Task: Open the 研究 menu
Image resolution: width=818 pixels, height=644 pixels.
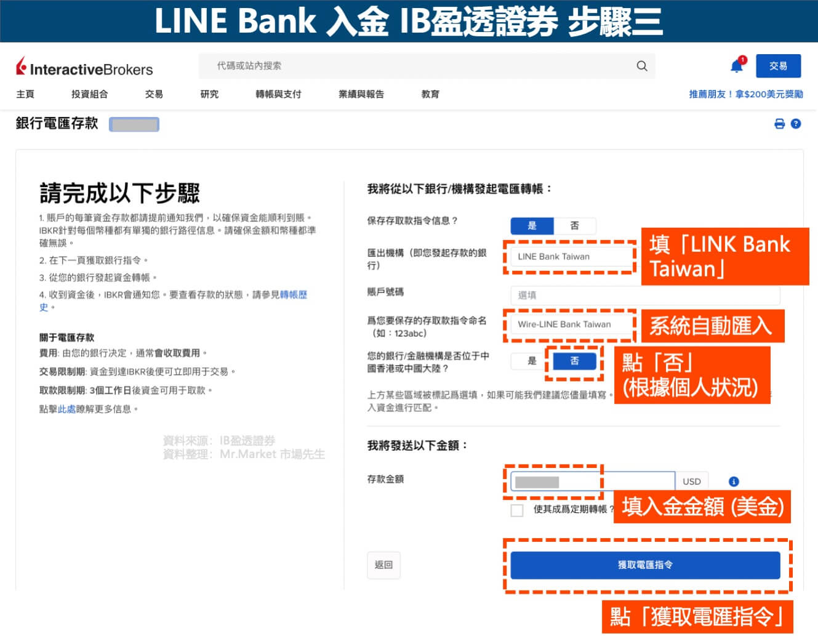Action: coord(209,94)
